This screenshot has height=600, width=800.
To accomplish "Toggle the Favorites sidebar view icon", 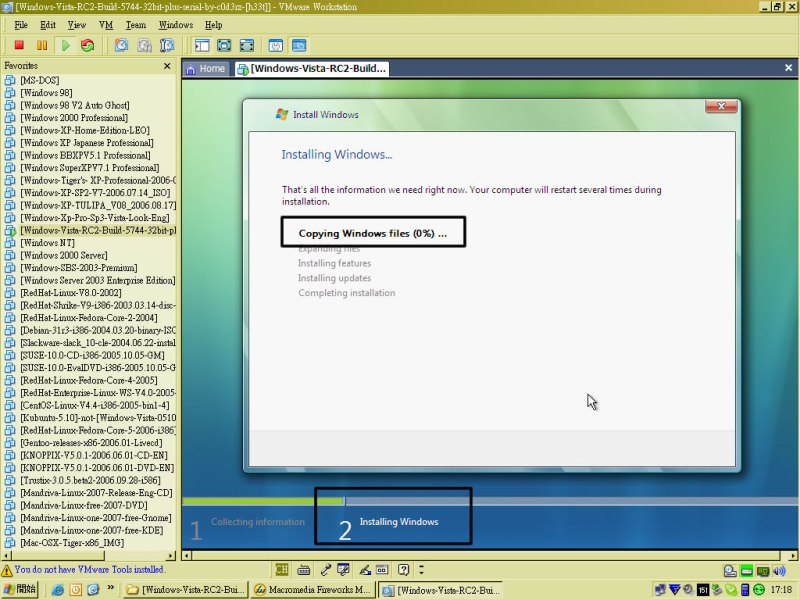I will 202,45.
